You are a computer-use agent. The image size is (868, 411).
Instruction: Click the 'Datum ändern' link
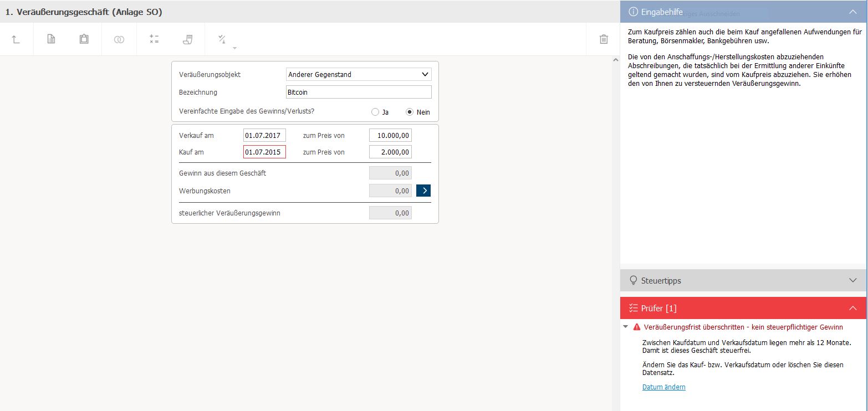(x=663, y=387)
